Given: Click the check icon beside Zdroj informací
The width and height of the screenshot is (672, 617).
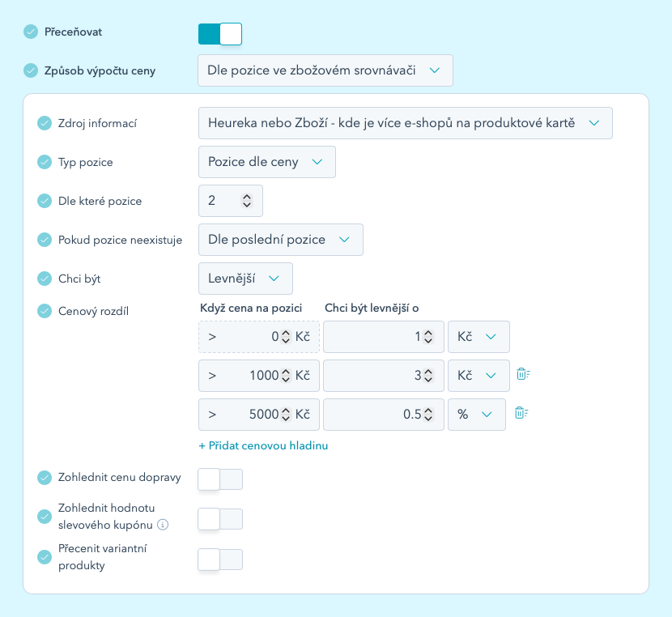Looking at the screenshot, I should (x=45, y=123).
